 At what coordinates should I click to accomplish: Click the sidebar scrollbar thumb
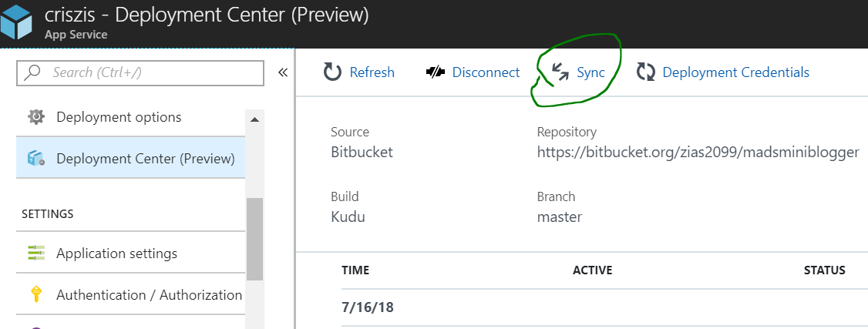pos(254,239)
